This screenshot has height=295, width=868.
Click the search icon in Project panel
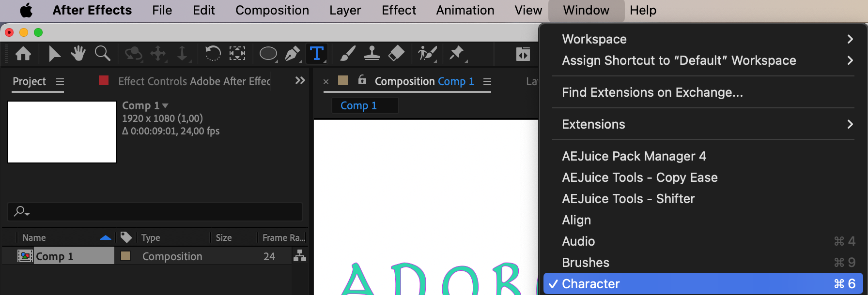click(21, 211)
